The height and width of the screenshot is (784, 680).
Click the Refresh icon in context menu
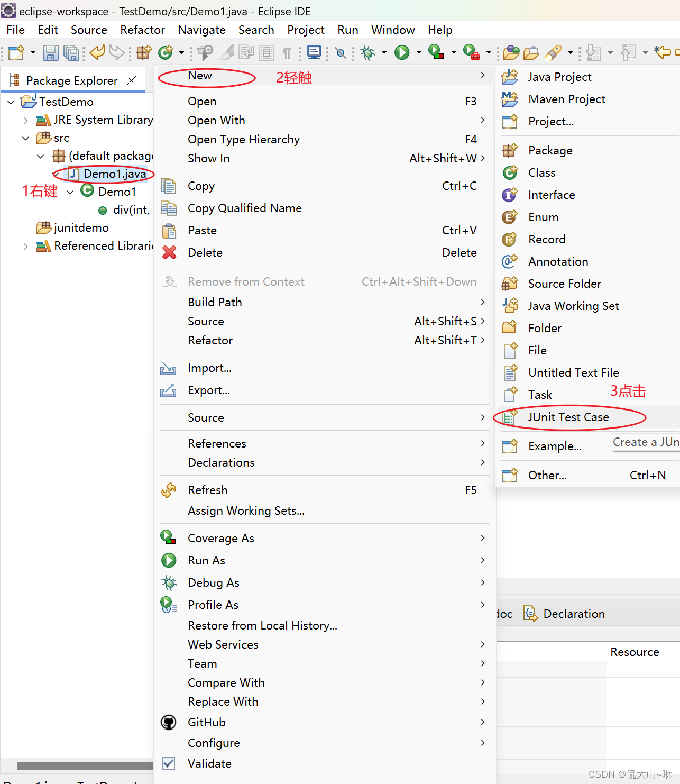click(169, 490)
